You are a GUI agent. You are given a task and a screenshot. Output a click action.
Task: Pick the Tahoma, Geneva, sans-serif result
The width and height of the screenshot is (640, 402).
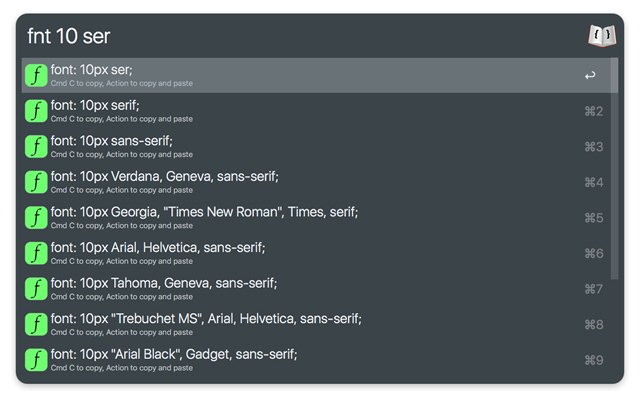[x=164, y=283]
